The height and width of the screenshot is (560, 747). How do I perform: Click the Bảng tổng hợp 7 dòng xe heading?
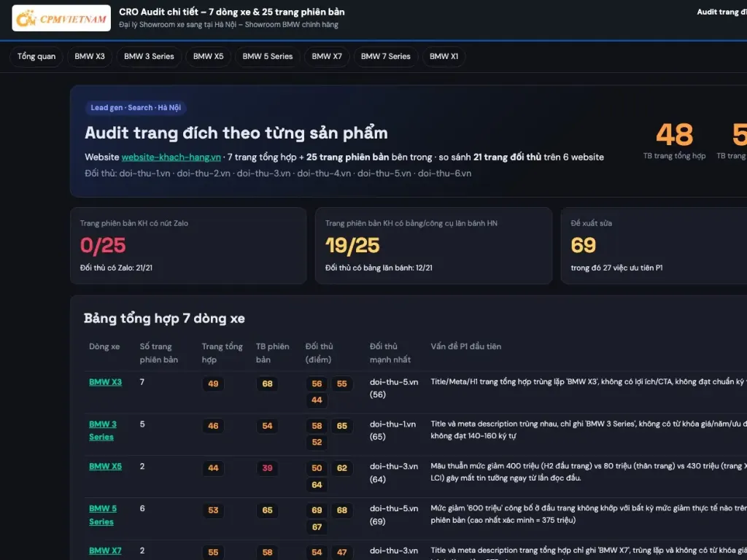(x=164, y=318)
